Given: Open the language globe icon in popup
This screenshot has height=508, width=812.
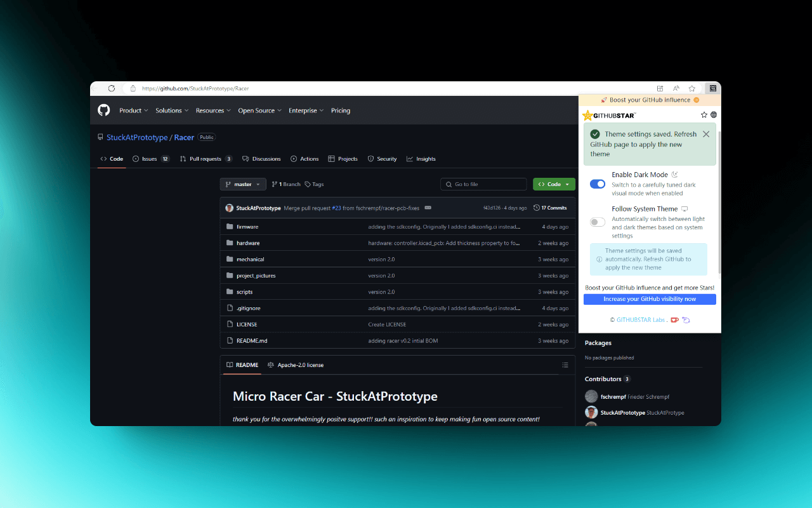Looking at the screenshot, I should coord(714,115).
